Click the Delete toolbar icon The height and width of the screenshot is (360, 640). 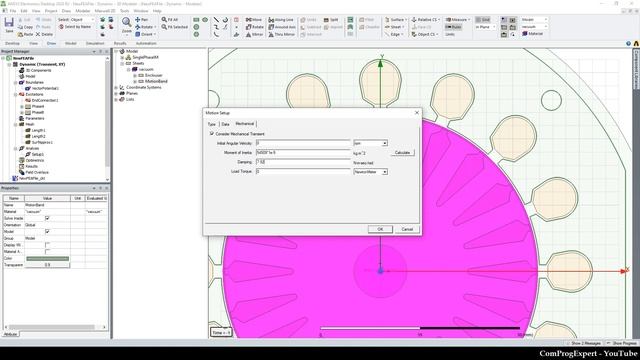tap(44, 34)
